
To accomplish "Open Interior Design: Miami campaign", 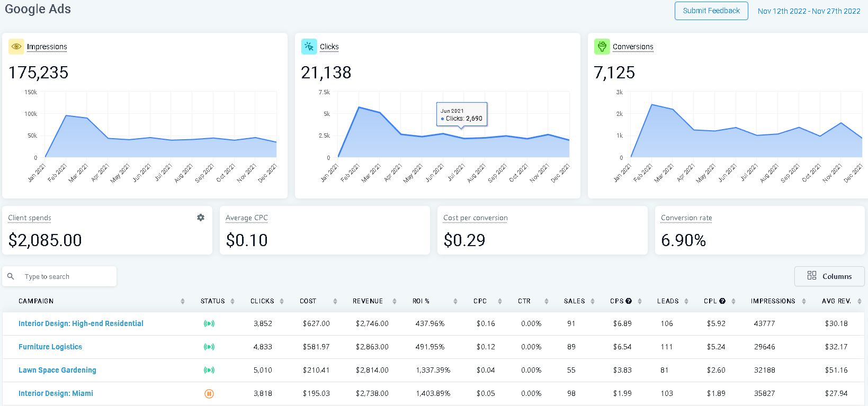I will click(x=56, y=393).
